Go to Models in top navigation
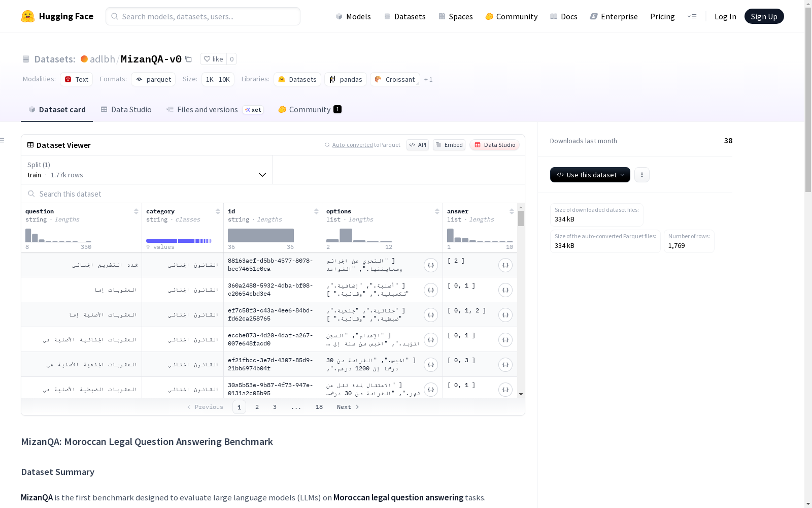This screenshot has height=508, width=812. pos(353,16)
